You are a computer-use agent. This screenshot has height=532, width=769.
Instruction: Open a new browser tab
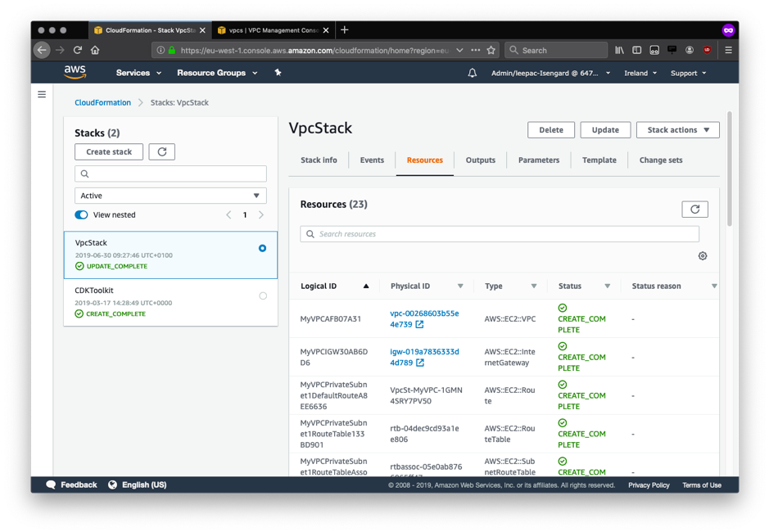pyautogui.click(x=344, y=30)
